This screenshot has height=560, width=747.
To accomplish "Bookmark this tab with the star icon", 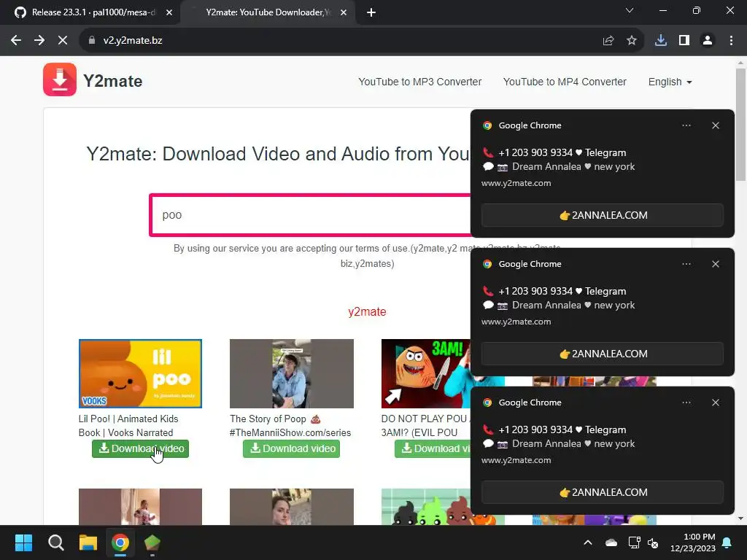I will (x=631, y=41).
